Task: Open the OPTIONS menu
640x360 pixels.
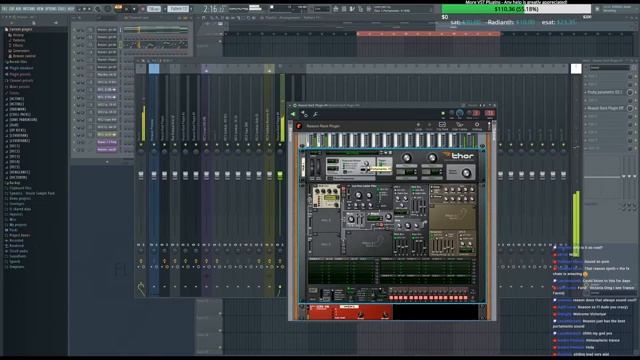Action: click(x=51, y=9)
